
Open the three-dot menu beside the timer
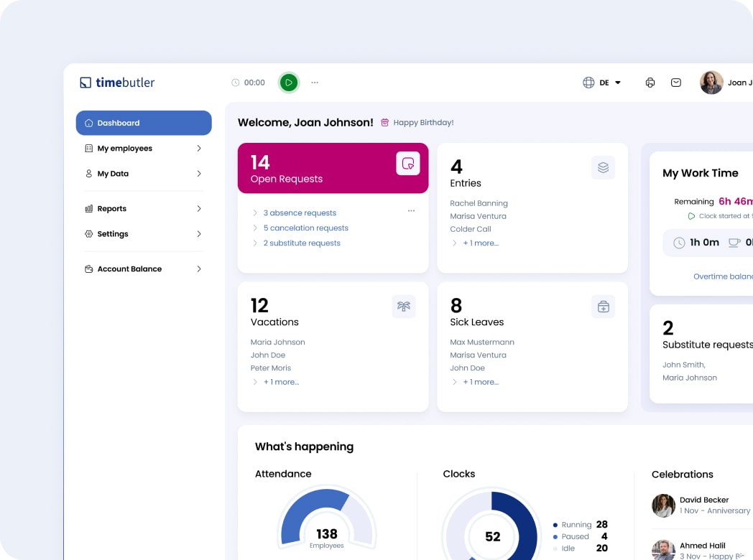(315, 83)
